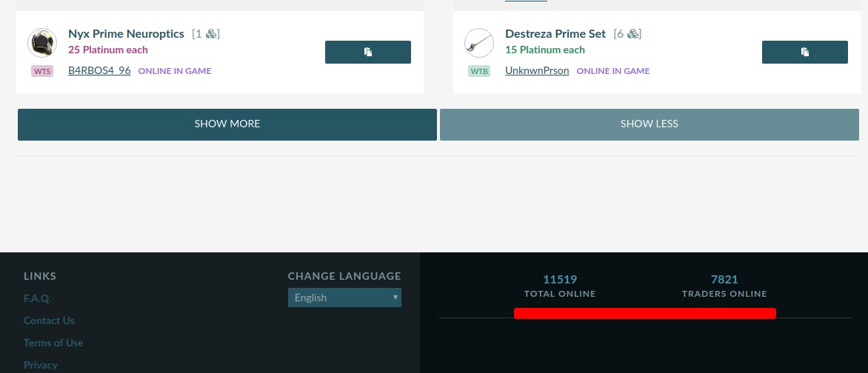This screenshot has width=868, height=373.
Task: Click the Nyx Prime Neuroptics helmet image
Action: coord(42,43)
